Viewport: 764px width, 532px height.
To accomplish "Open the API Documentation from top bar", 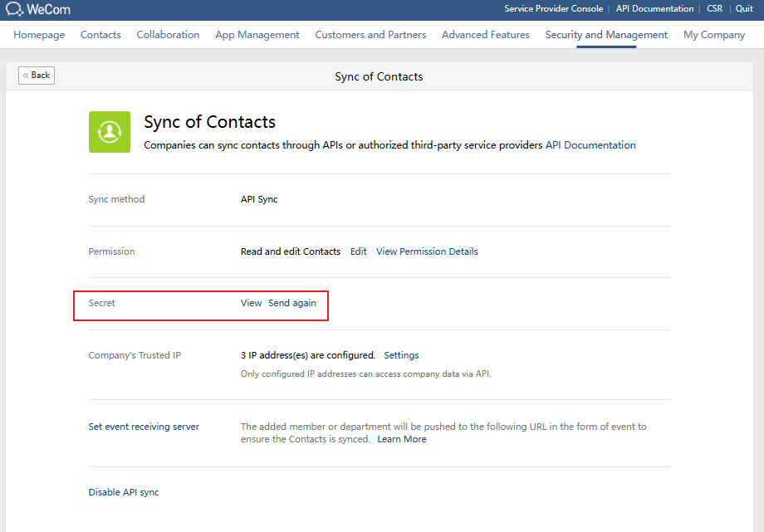I will (x=654, y=9).
